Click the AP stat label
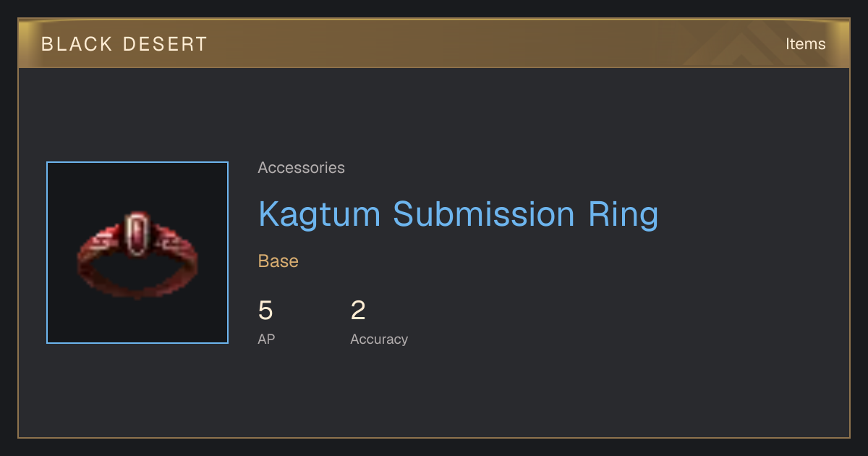Image resolution: width=868 pixels, height=456 pixels. coord(266,339)
